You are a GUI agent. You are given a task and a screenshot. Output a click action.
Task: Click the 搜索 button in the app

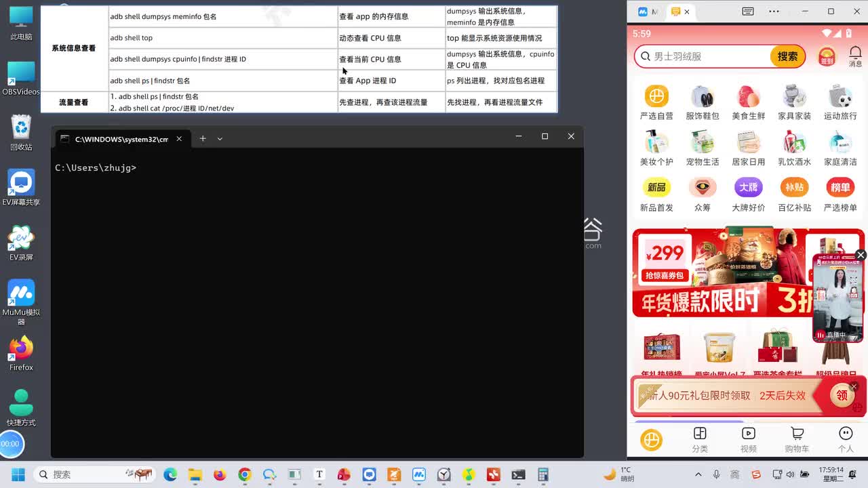[x=787, y=57]
